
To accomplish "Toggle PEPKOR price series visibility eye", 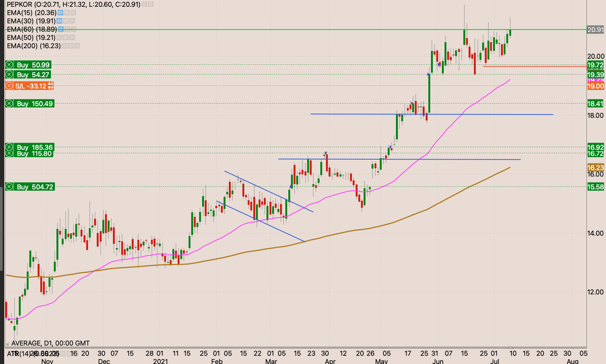I will click(145, 5).
